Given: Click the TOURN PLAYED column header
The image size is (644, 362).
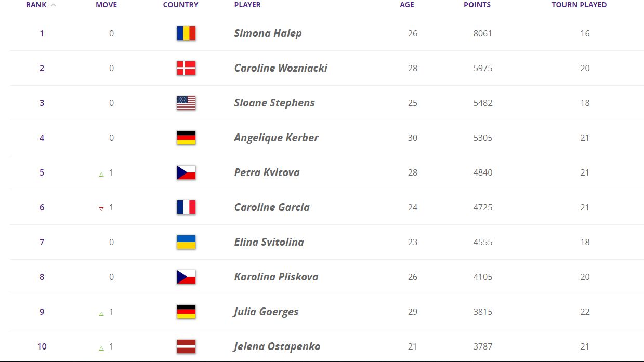Looking at the screenshot, I should tap(579, 5).
